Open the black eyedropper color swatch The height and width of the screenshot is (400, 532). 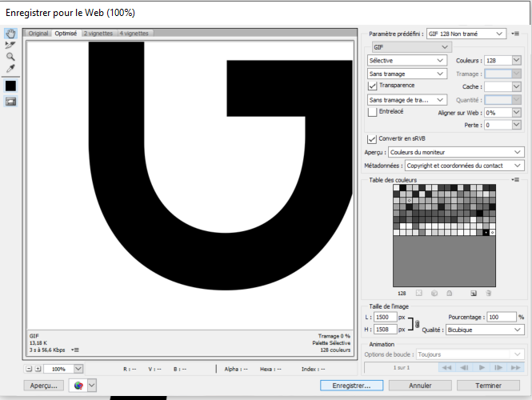click(10, 86)
